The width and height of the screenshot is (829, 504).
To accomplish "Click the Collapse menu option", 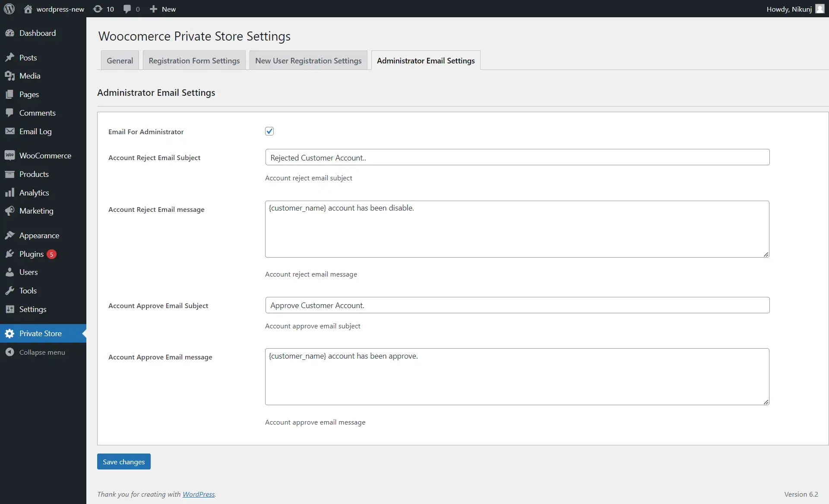I will [x=41, y=353].
